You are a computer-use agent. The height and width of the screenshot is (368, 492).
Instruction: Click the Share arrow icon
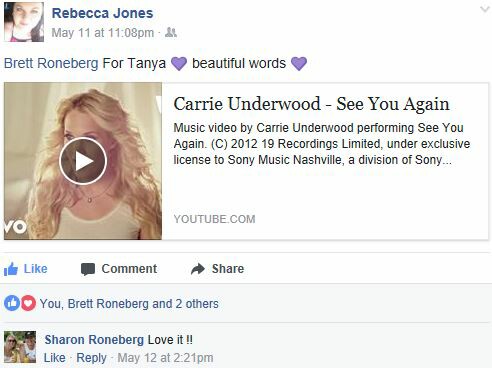coord(198,269)
